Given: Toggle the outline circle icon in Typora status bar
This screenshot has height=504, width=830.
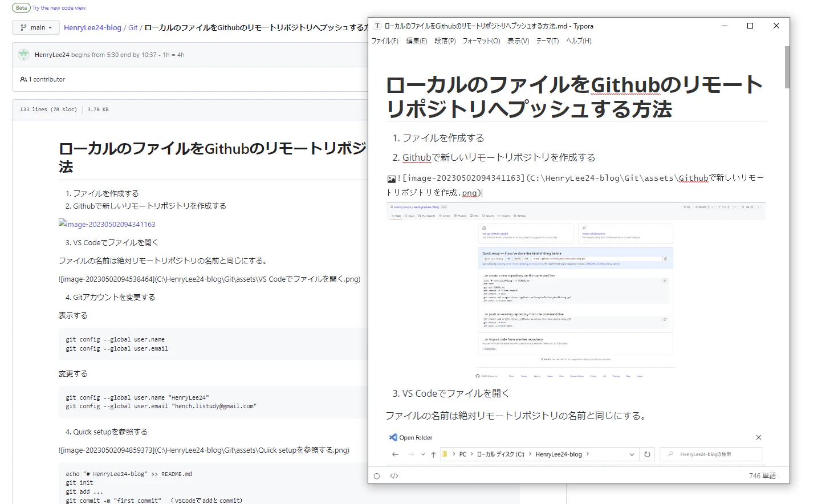Looking at the screenshot, I should 377,475.
